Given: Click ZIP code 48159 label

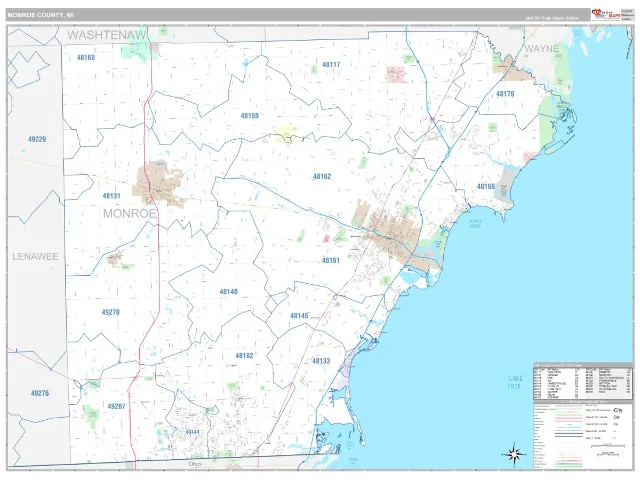Looking at the screenshot, I should 249,116.
